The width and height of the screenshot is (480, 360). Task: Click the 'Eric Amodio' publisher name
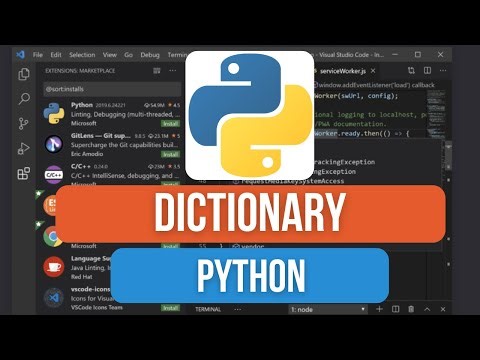(x=87, y=154)
